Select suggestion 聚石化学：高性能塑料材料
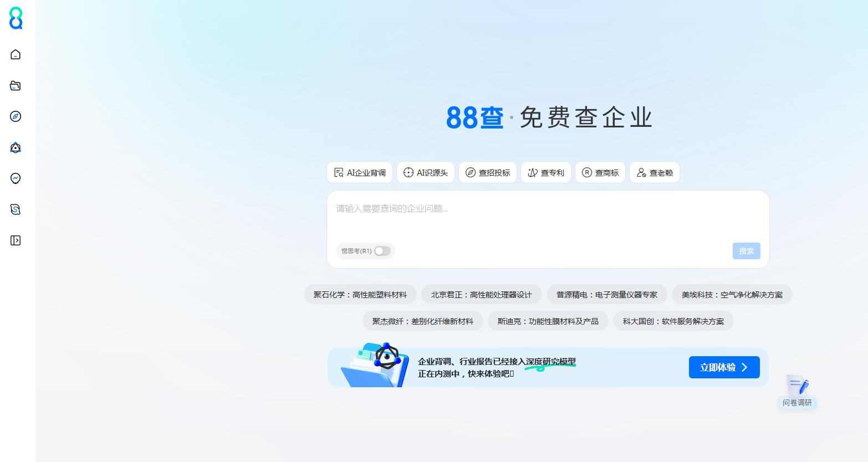This screenshot has width=868, height=462. tap(360, 295)
